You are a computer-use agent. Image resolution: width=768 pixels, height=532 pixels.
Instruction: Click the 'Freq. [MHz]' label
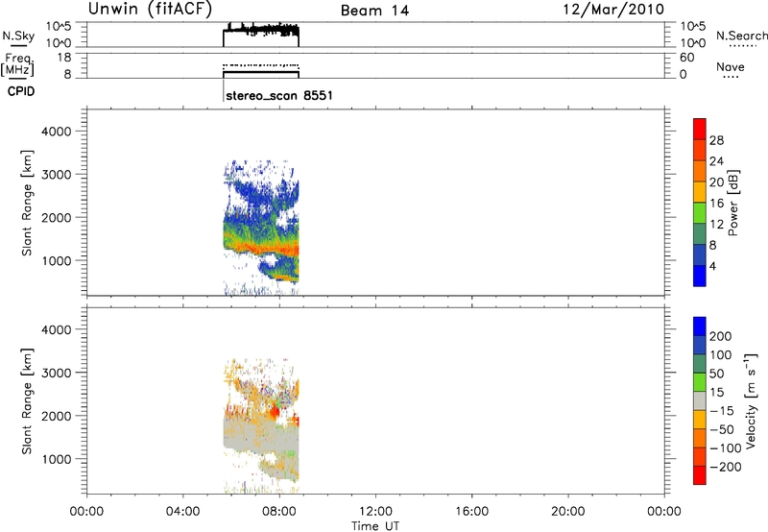[17, 64]
